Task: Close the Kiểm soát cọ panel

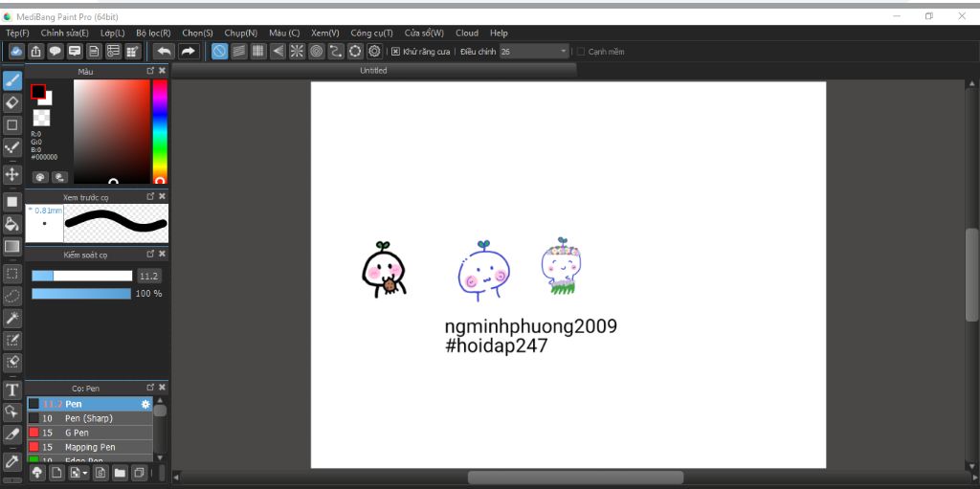Action: coord(163,254)
